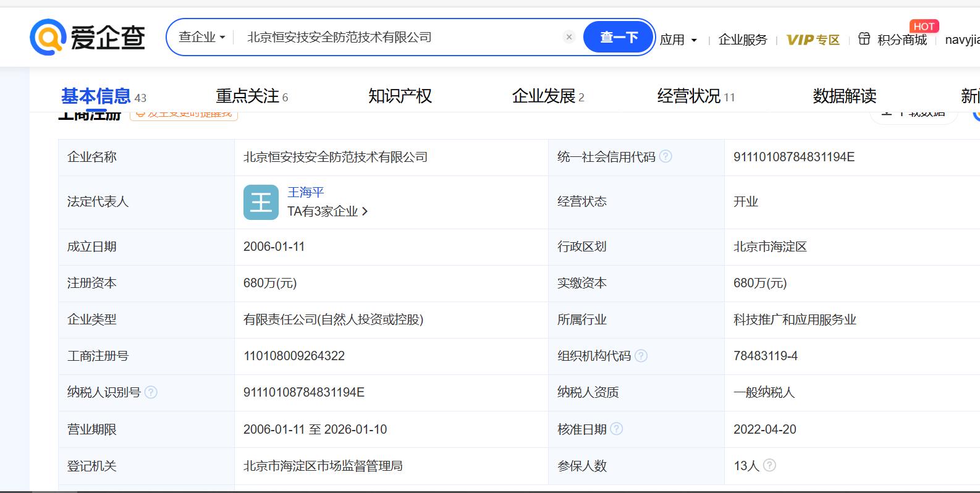Switch to 重点关注 tab

[252, 96]
